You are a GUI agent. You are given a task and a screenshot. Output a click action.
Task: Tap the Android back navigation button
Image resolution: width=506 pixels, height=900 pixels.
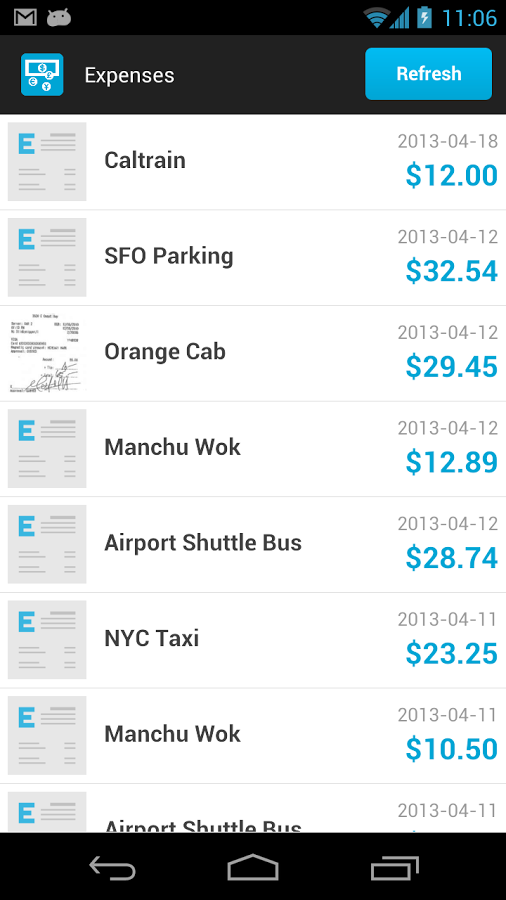[112, 867]
